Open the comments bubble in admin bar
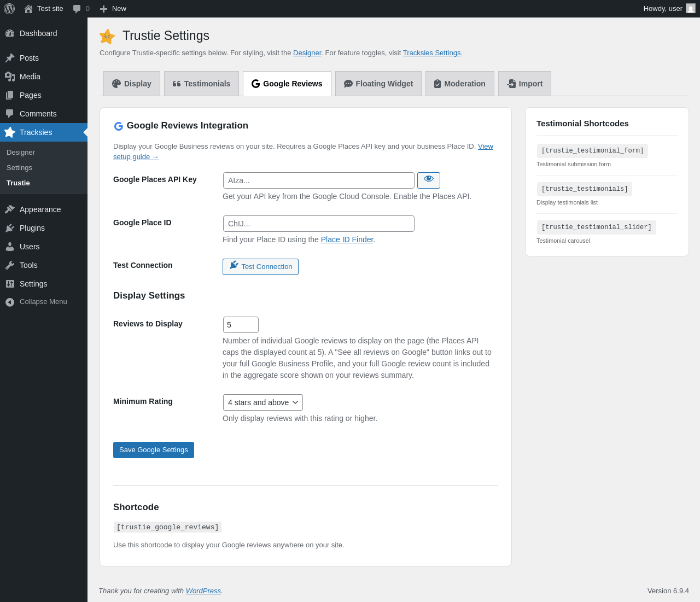 click(x=81, y=9)
